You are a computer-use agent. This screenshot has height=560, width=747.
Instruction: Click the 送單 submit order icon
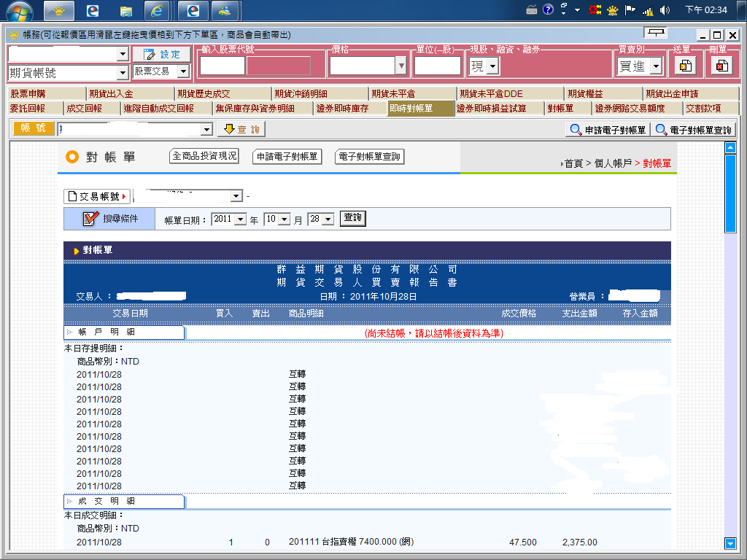point(686,66)
